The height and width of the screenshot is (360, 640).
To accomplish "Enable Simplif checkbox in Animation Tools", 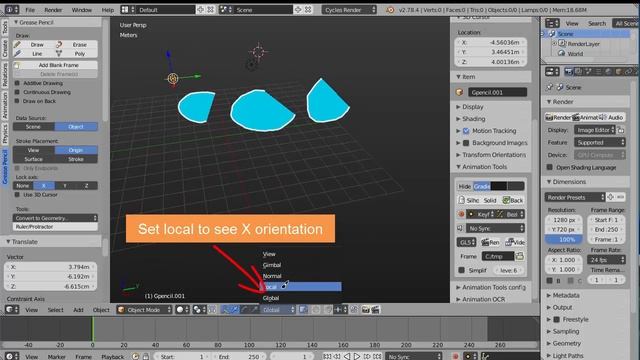I will (x=461, y=270).
